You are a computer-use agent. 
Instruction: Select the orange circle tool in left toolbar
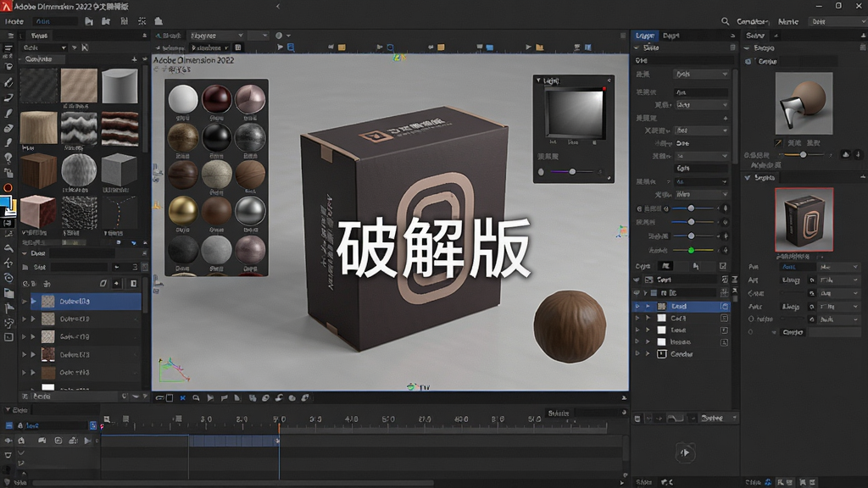(8, 188)
